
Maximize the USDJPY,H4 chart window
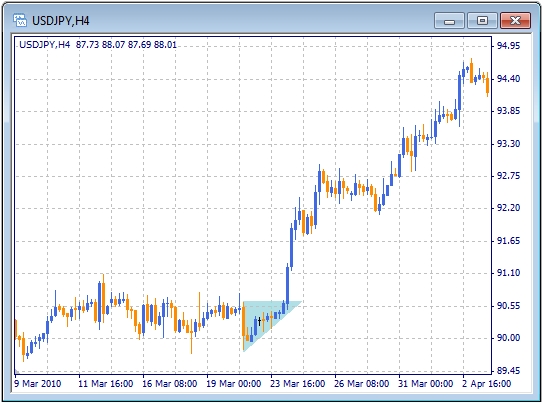click(x=482, y=21)
